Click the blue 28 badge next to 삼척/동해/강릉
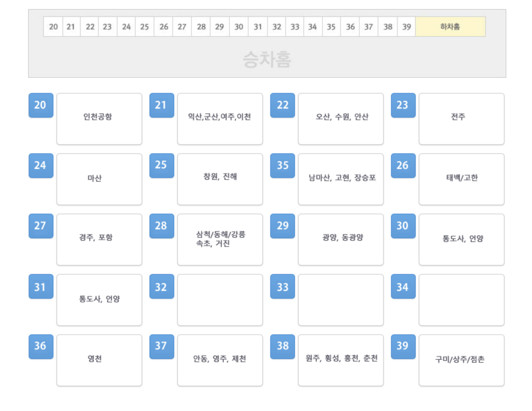The height and width of the screenshot is (411, 532). pos(162,226)
